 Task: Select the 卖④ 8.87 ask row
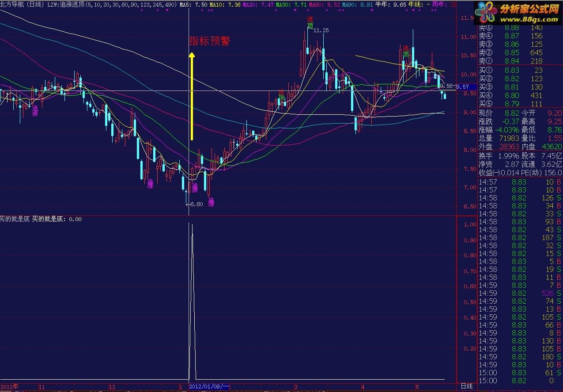(511, 36)
